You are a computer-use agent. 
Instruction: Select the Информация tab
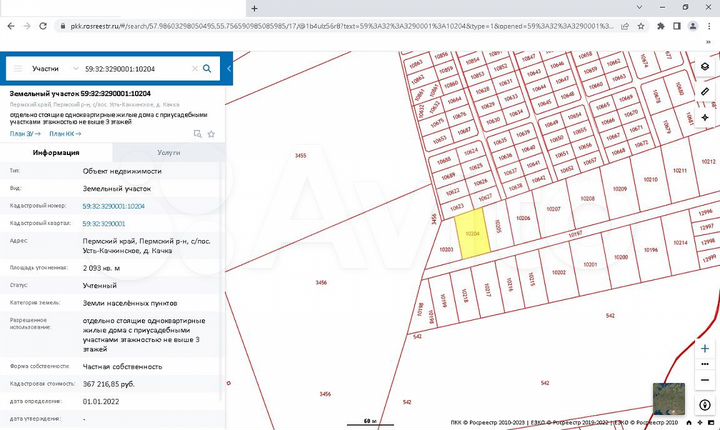(x=56, y=153)
